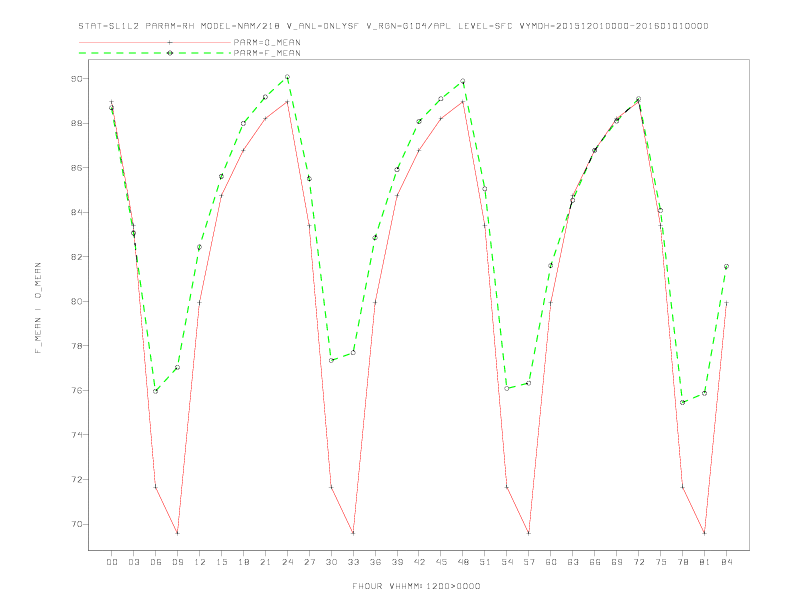Screen dimensions: 792x612
Task: Click circle marker icon in F_MEAN legend
Action: [170, 53]
